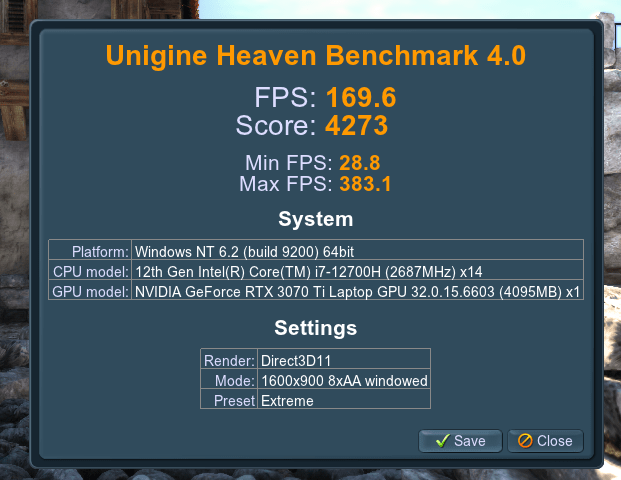Click the Min FPS value 28.8
This screenshot has height=480, width=621.
tap(360, 163)
